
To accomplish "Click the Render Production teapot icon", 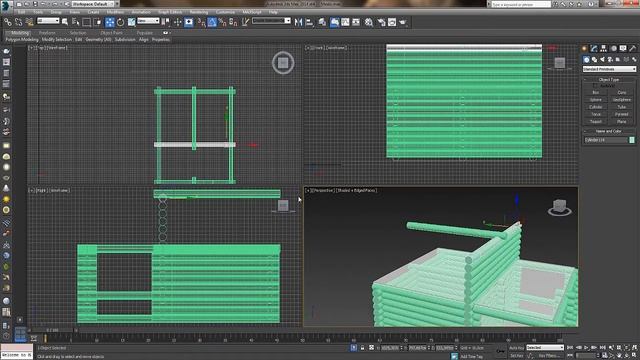I will [403, 22].
